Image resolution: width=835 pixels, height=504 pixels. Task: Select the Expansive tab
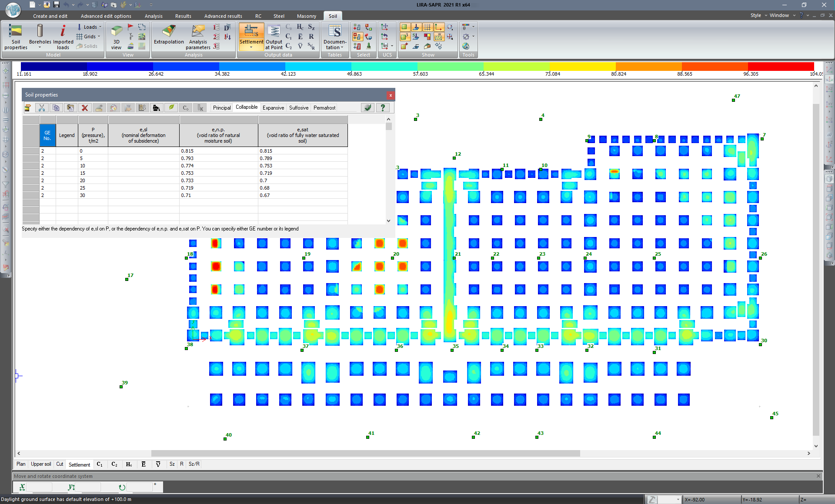point(273,108)
